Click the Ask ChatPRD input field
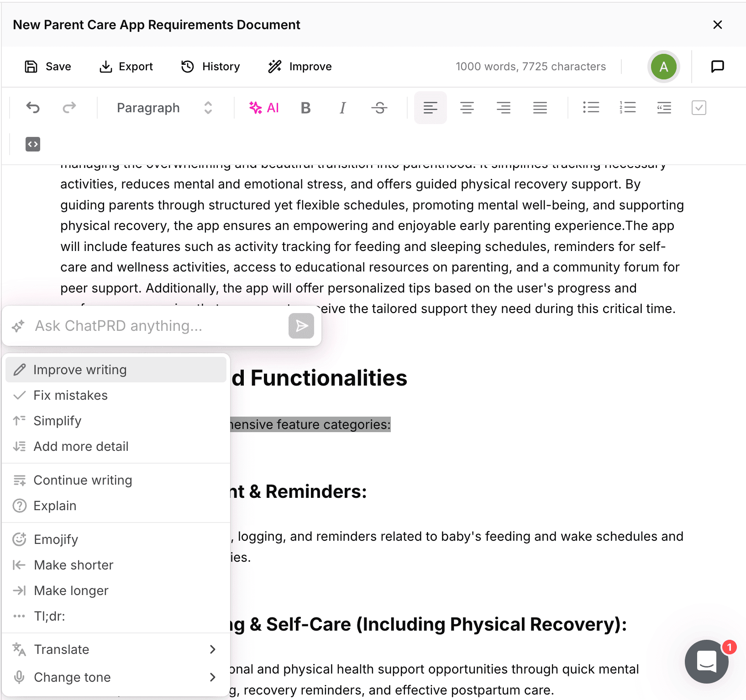 click(x=137, y=326)
